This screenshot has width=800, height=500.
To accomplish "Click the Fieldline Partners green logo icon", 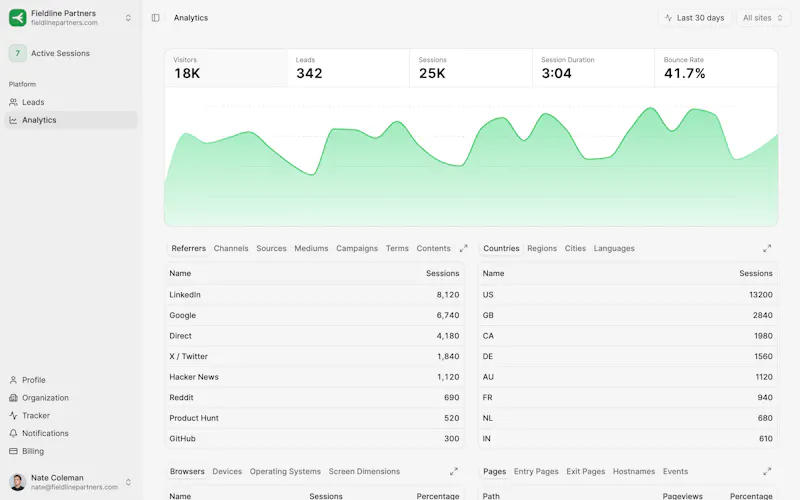I will coord(17,18).
